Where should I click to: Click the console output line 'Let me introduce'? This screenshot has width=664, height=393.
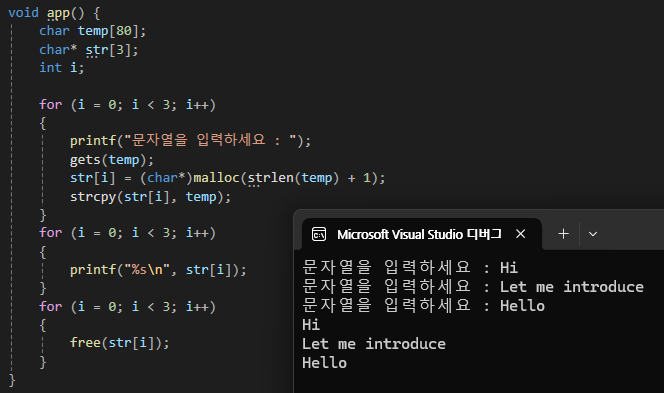(374, 344)
